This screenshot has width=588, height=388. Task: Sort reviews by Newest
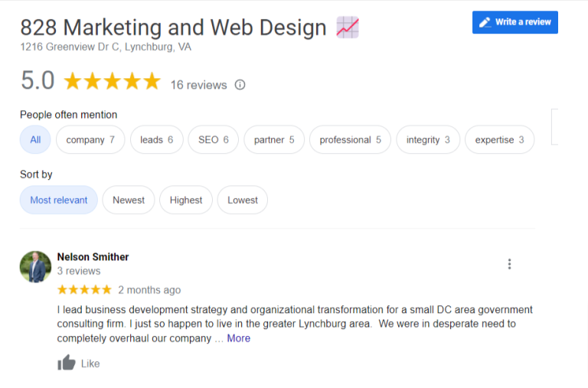(129, 201)
